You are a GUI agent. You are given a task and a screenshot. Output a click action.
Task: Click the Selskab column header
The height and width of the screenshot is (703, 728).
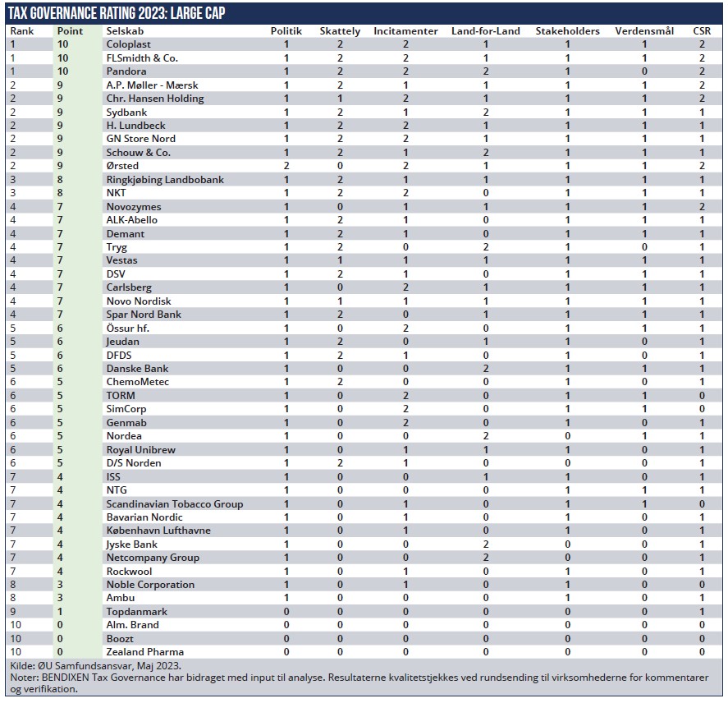125,31
